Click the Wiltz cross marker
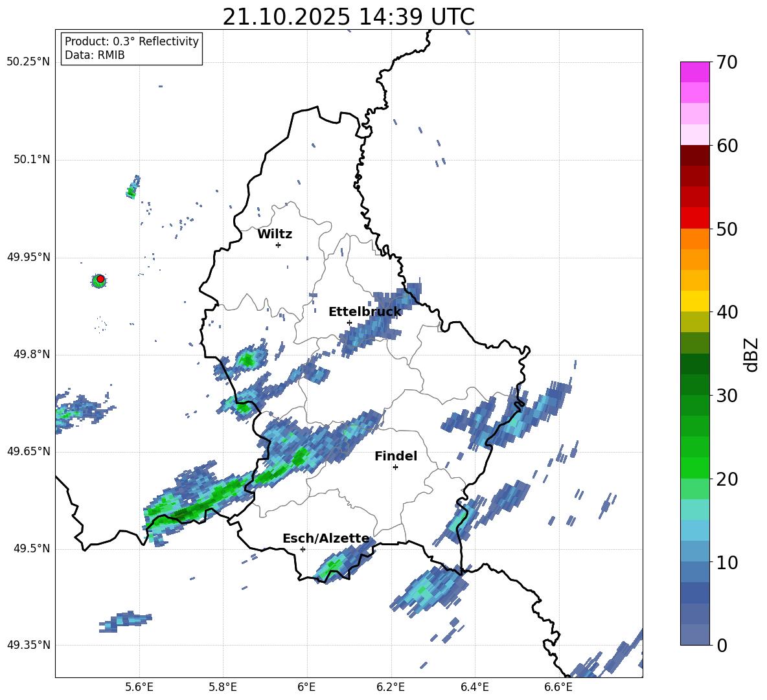This screenshot has height=700, width=767. (278, 245)
